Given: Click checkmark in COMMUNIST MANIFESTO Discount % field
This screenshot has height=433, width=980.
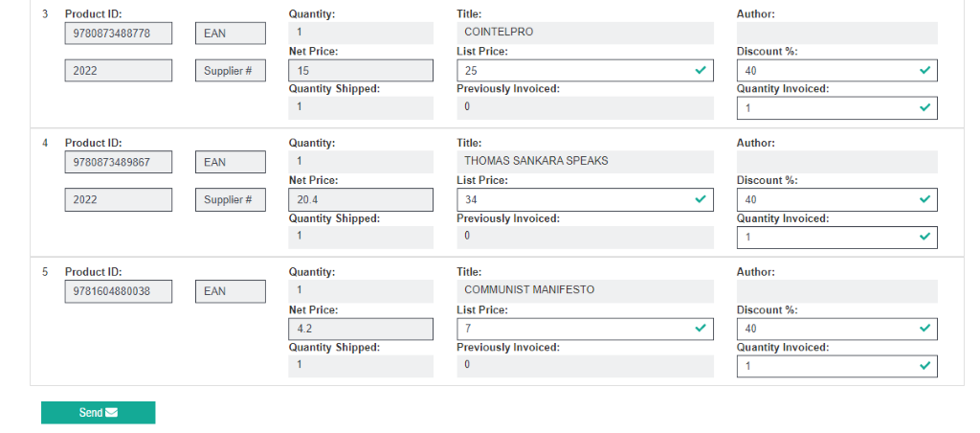Looking at the screenshot, I should pyautogui.click(x=924, y=329).
